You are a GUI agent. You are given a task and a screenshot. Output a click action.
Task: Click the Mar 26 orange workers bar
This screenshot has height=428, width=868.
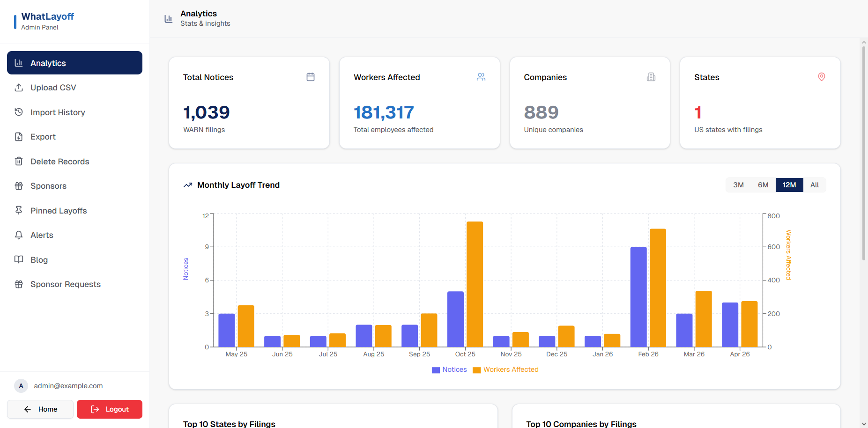704,319
